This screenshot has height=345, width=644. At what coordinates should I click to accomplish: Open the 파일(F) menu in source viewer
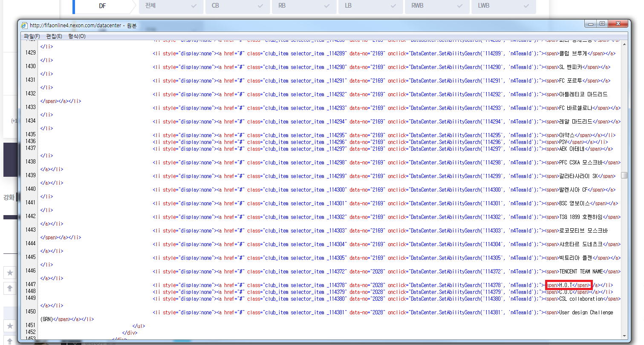click(32, 36)
